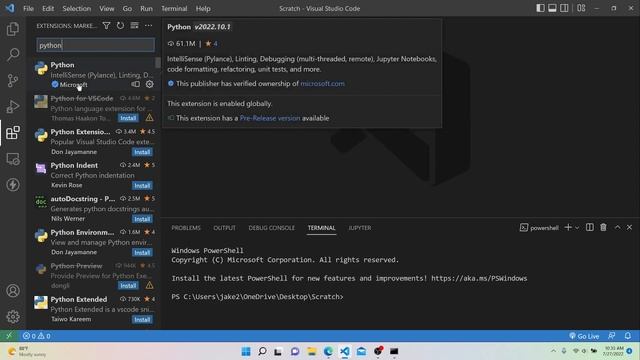The width and height of the screenshot is (640, 360).
Task: Click the extensions search box containing python
Action: coord(96,45)
